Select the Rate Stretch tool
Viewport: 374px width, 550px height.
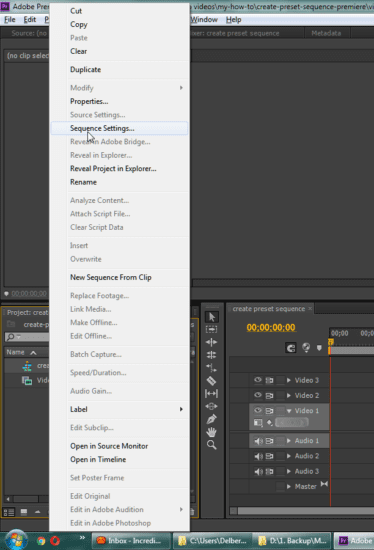[211, 368]
